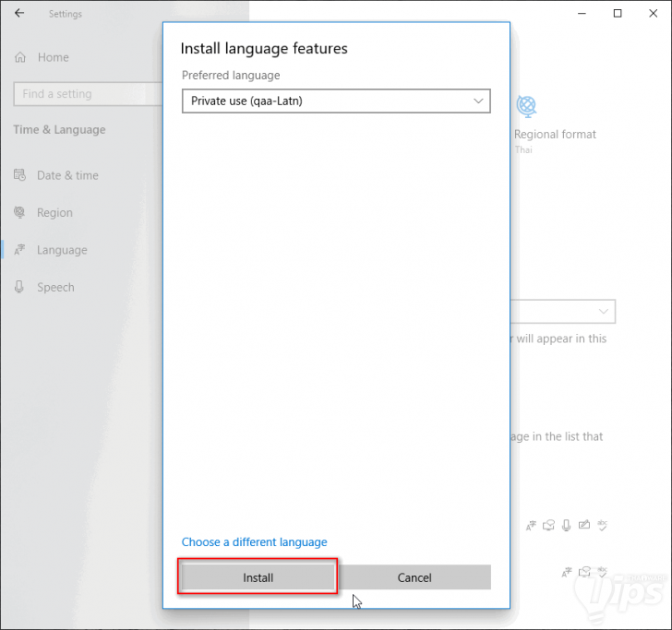Close the Settings window
This screenshot has width=672, height=630.
tap(654, 13)
